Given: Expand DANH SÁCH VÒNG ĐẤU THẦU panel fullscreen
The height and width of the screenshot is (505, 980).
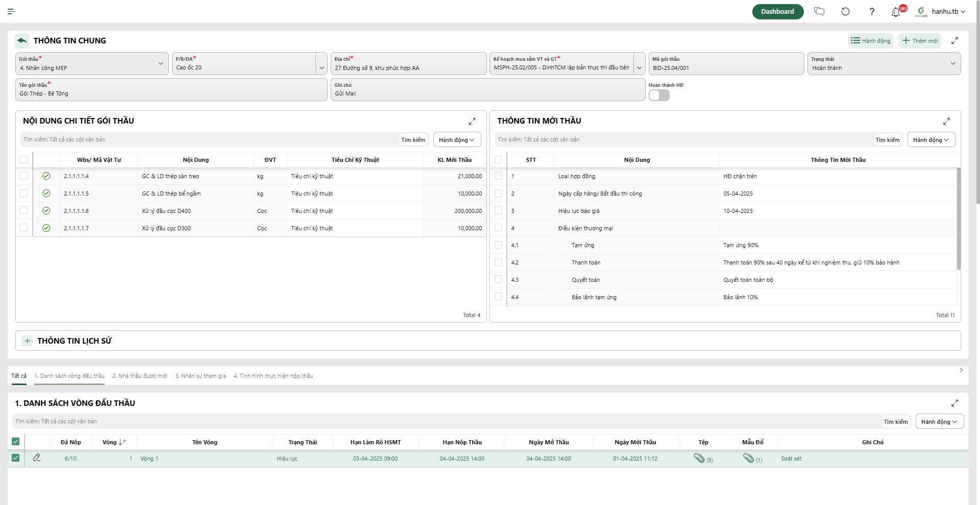Looking at the screenshot, I should click(954, 403).
